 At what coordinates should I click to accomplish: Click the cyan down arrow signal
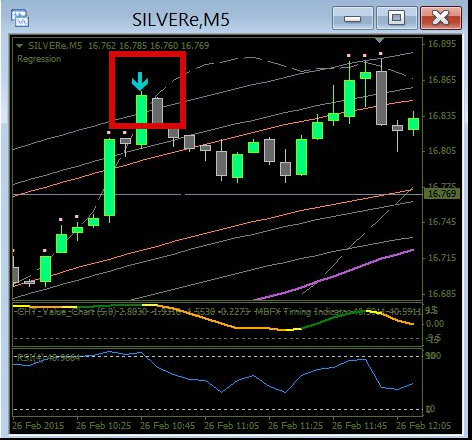point(140,81)
